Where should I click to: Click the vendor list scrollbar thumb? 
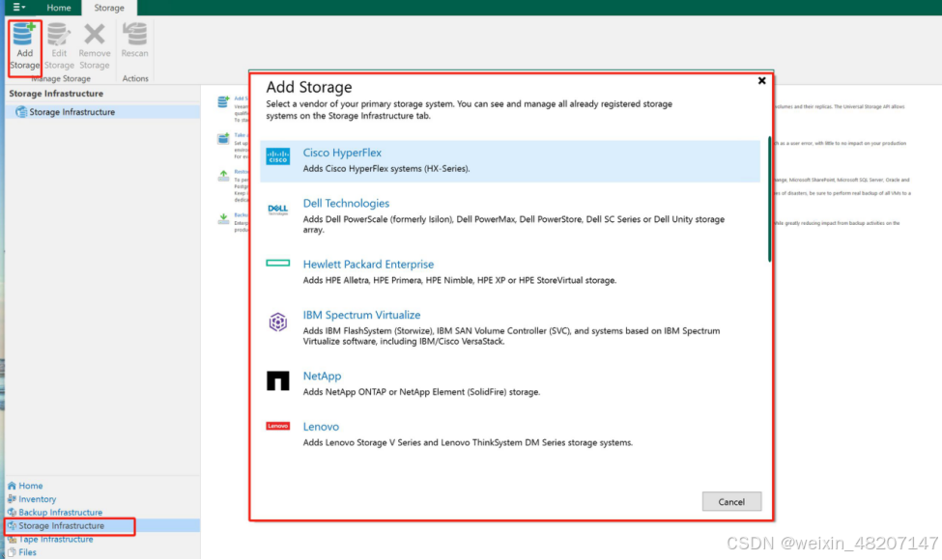pyautogui.click(x=769, y=199)
